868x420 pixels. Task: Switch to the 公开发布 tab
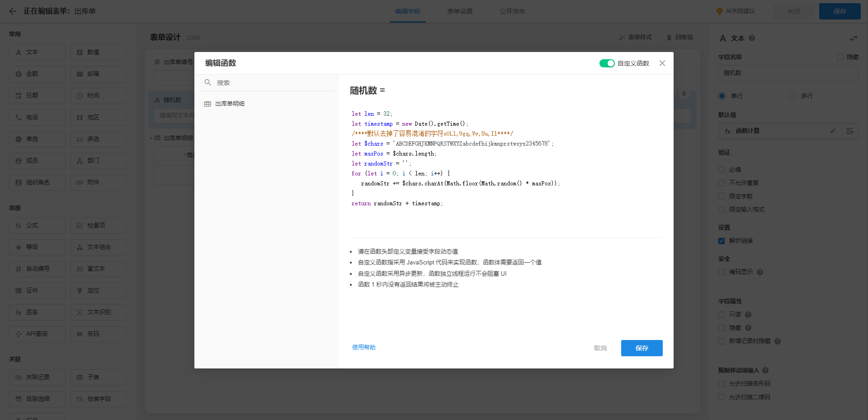(x=512, y=11)
